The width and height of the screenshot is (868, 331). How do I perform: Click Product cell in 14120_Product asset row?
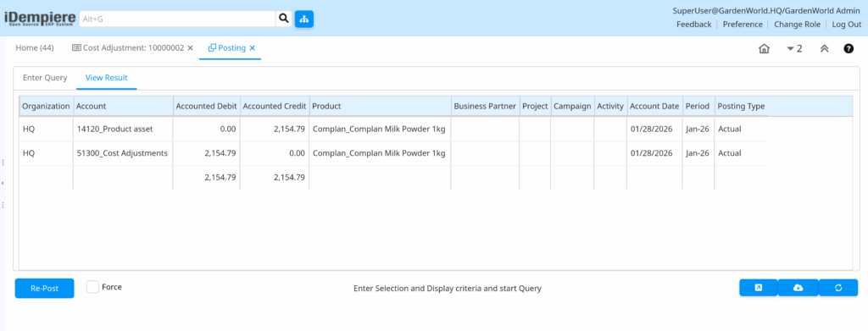point(380,129)
